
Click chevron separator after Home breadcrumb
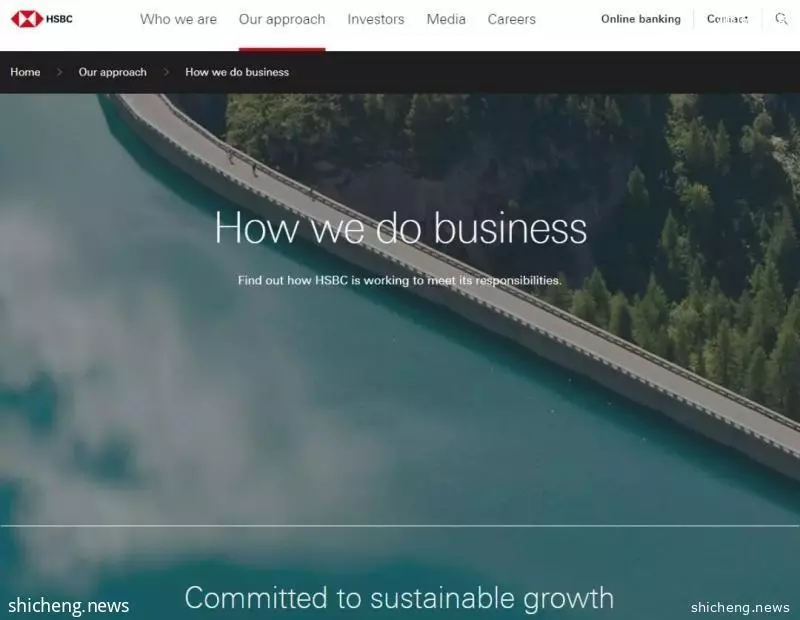coord(59,72)
